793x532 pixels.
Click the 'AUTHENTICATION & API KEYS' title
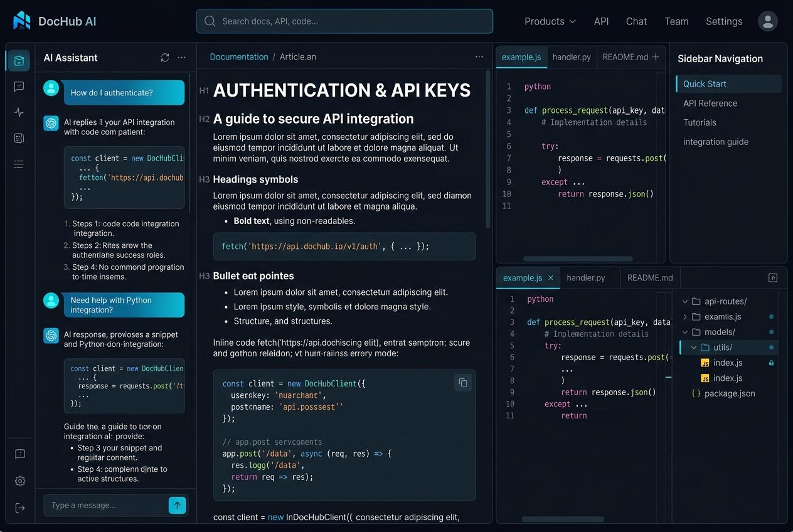(x=342, y=90)
